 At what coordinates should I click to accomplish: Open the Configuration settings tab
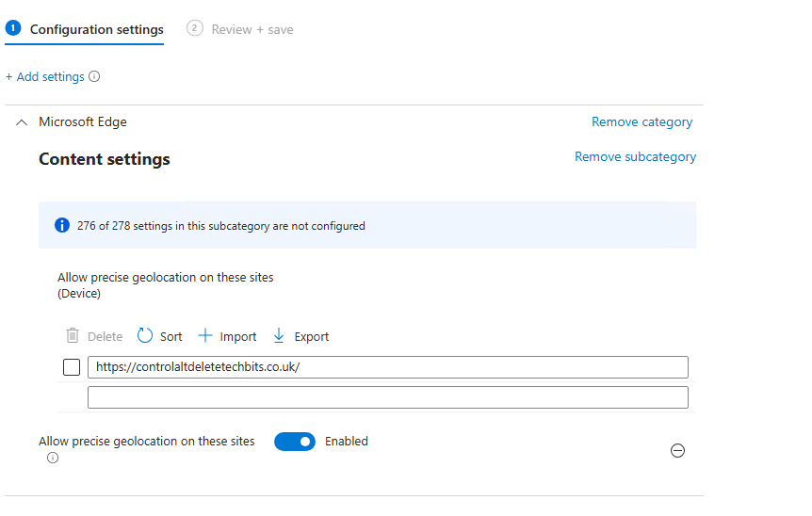(x=96, y=29)
